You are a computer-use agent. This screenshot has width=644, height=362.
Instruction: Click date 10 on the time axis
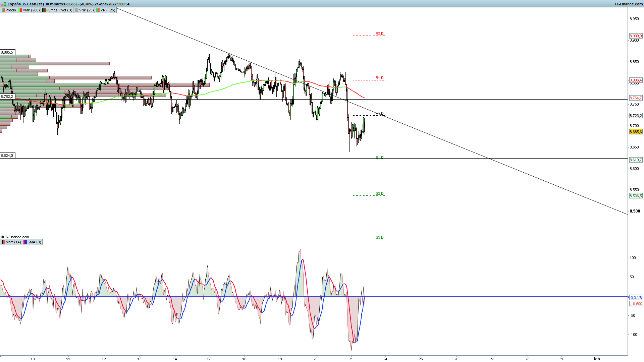[33, 359]
